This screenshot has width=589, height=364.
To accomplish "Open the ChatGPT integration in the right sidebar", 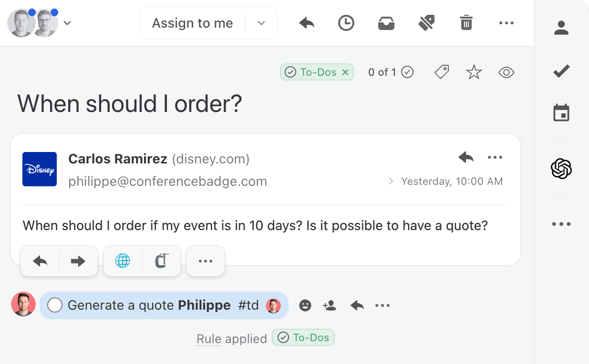I will 561,169.
